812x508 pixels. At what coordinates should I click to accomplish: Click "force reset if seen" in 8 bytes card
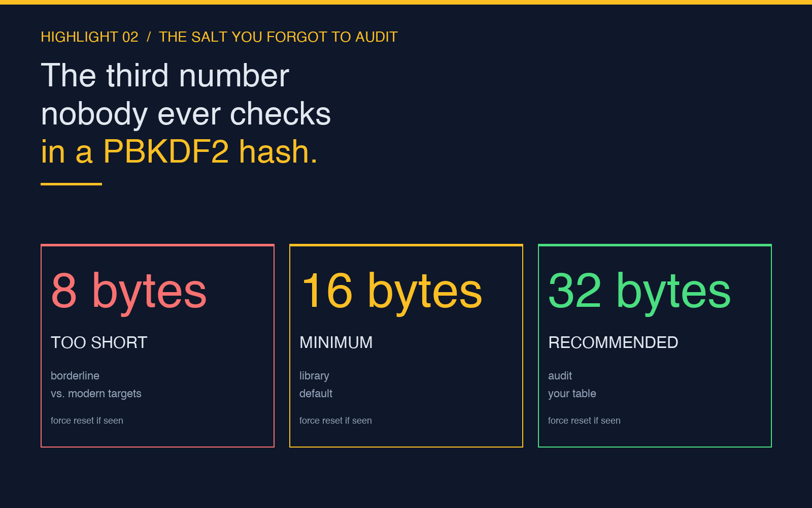[x=87, y=421]
